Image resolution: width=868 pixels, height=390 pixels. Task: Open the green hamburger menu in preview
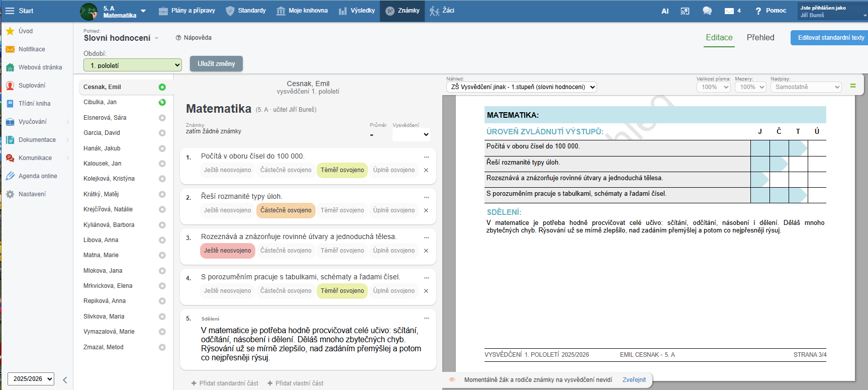pyautogui.click(x=853, y=86)
